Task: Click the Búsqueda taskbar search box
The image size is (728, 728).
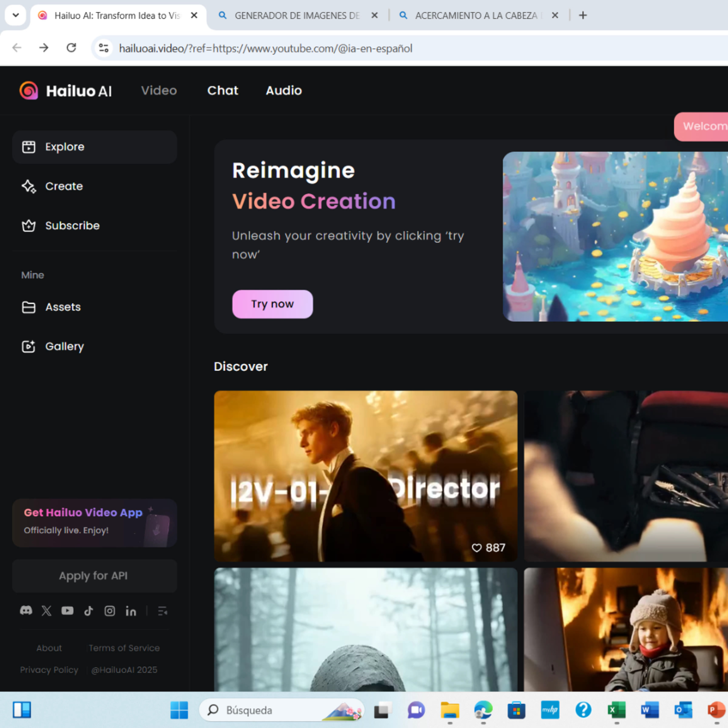Action: point(281,710)
